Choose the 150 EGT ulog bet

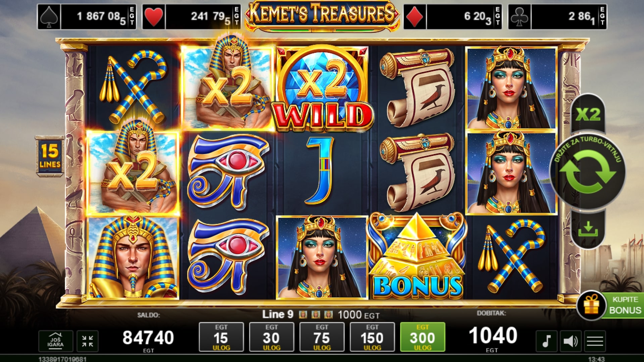(372, 337)
